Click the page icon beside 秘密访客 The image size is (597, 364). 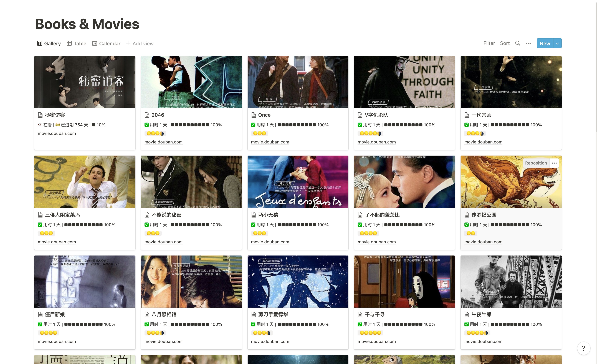coord(40,115)
